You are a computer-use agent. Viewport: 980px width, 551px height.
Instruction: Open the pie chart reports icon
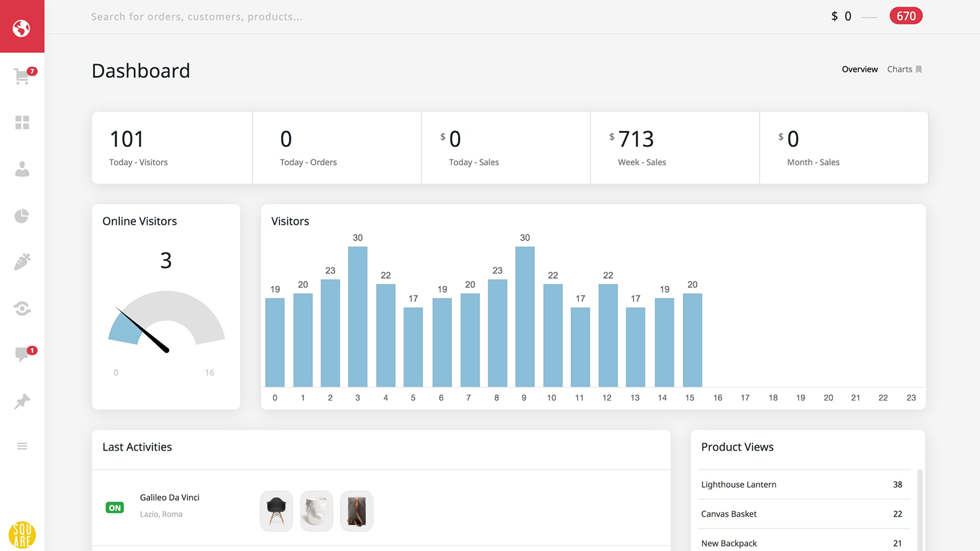tap(22, 216)
